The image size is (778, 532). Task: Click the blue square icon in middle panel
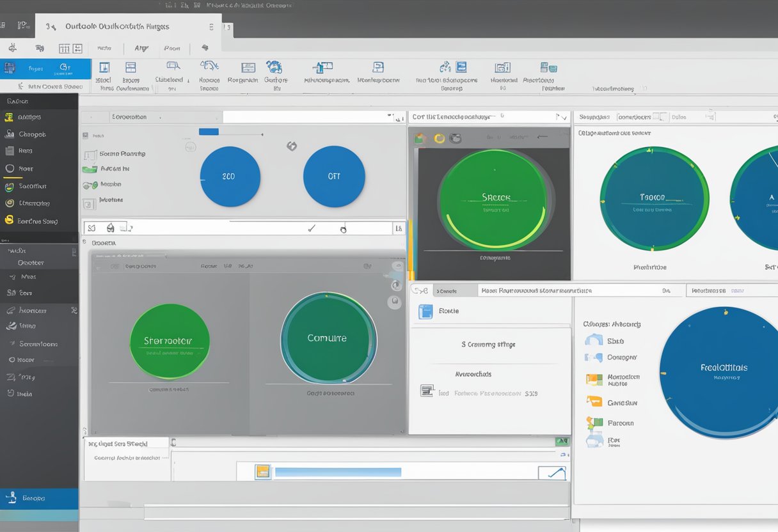(425, 311)
